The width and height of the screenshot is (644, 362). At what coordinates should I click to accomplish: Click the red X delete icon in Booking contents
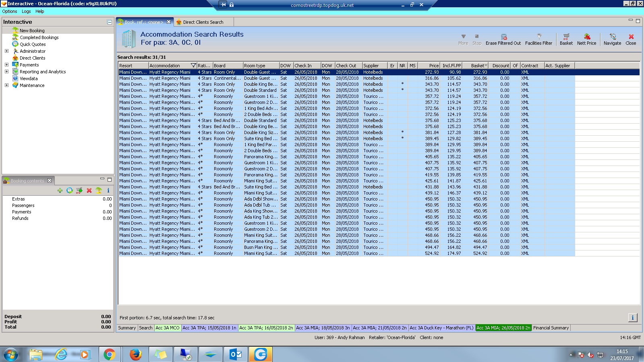pyautogui.click(x=89, y=190)
